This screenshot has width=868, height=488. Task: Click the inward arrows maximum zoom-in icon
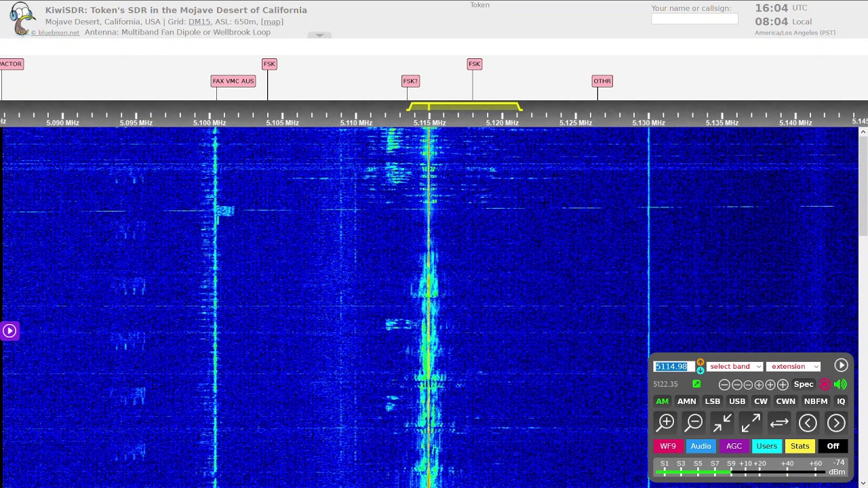pyautogui.click(x=722, y=423)
